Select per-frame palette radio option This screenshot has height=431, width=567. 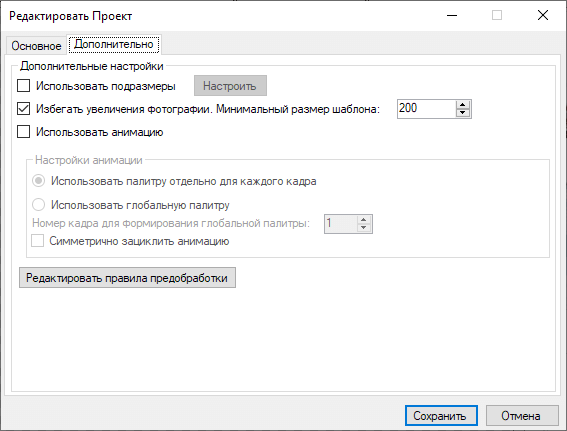pos(38,181)
